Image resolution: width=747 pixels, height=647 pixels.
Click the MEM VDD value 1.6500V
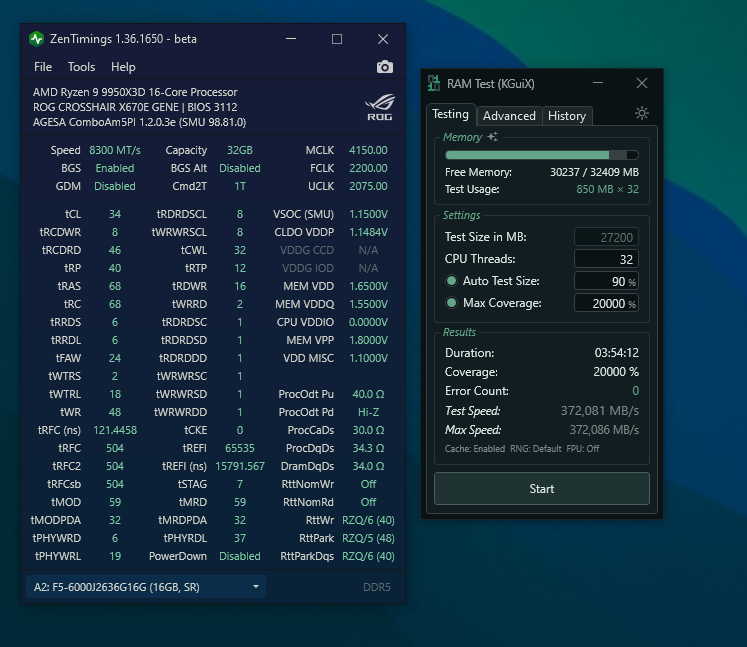coord(368,286)
